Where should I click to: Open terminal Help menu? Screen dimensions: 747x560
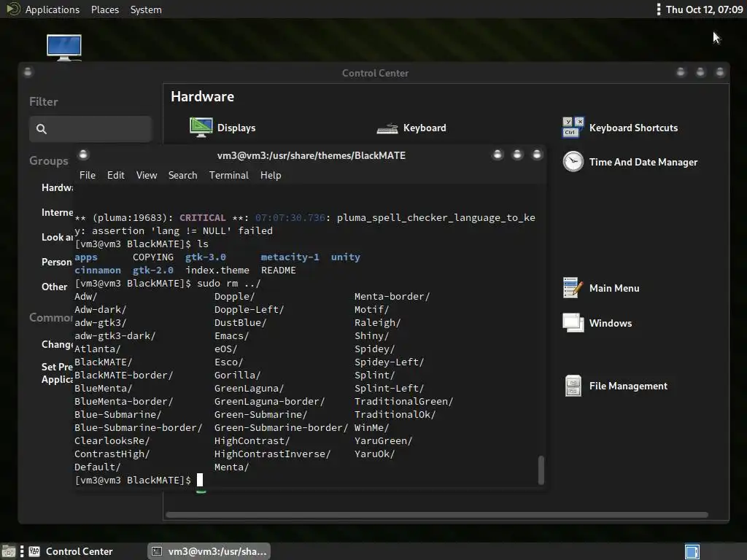coord(271,175)
